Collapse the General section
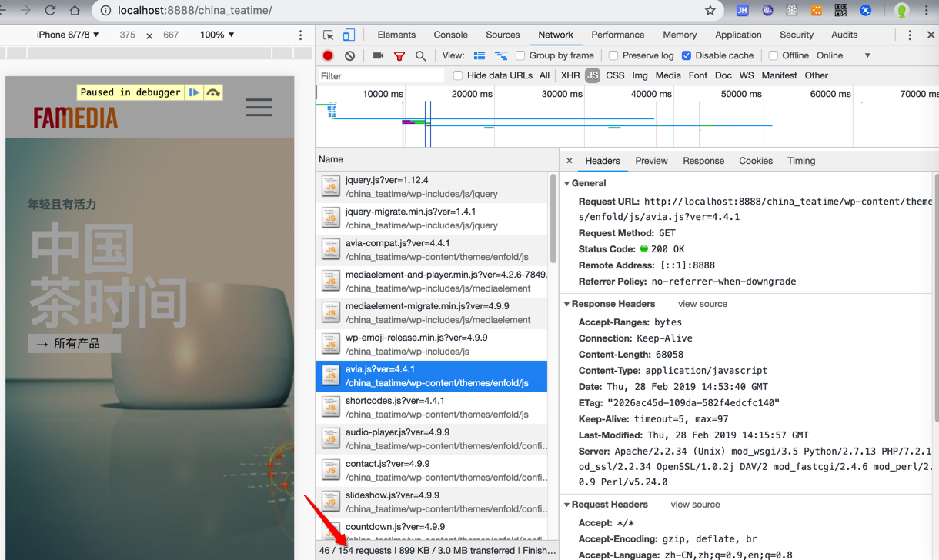Image resolution: width=939 pixels, height=560 pixels. tap(567, 183)
